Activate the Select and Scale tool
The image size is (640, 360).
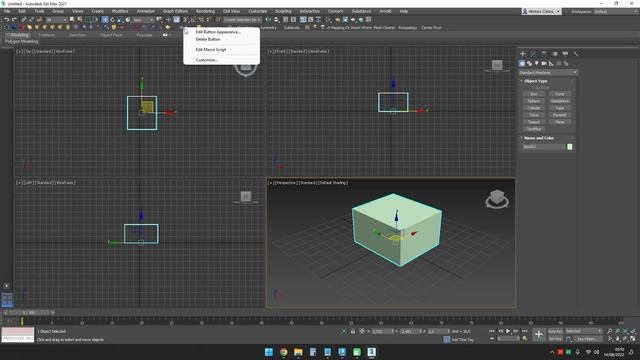[x=120, y=19]
